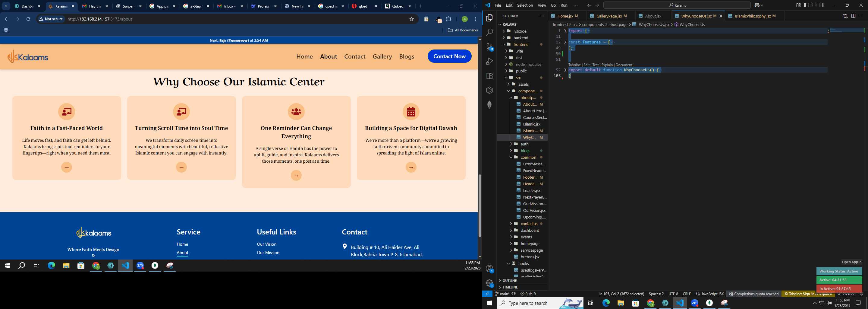The height and width of the screenshot is (309, 868).
Task: Unfold the import block on line 1
Action: [x=565, y=31]
